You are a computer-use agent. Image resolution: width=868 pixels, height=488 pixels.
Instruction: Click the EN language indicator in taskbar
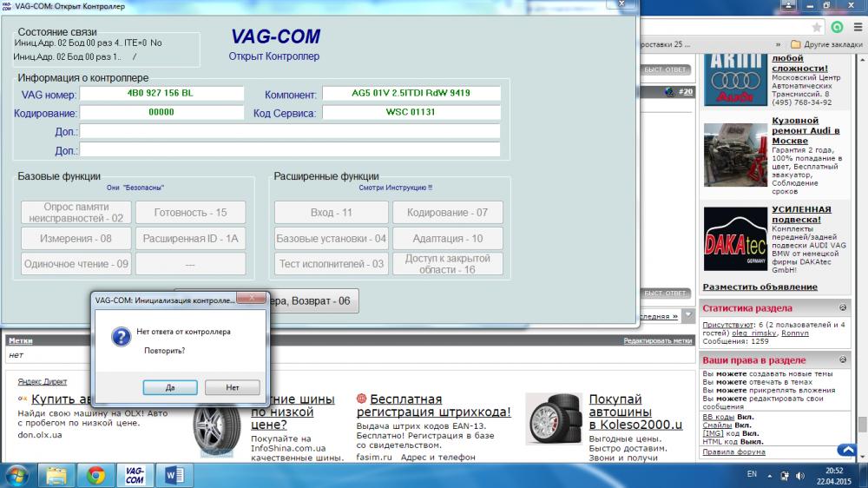point(752,475)
